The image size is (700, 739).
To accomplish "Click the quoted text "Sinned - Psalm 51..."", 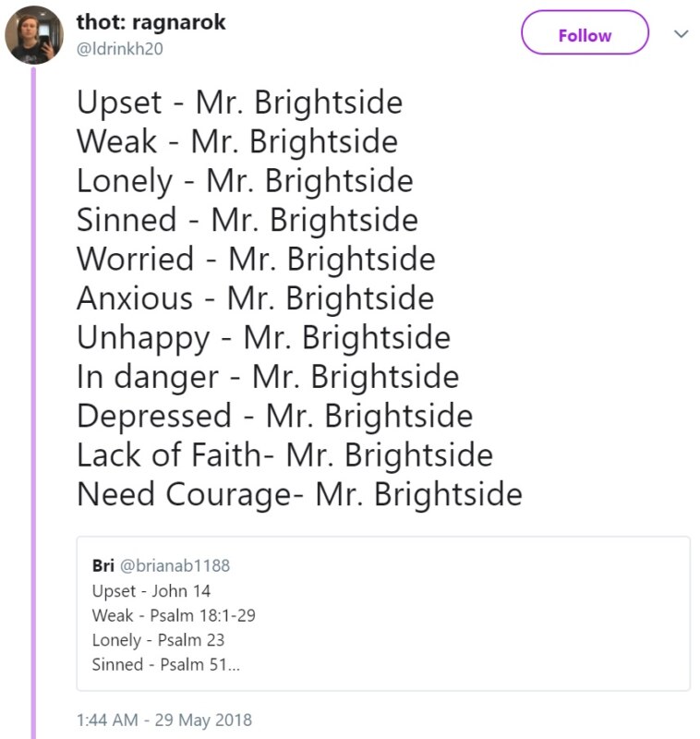I will [x=166, y=664].
